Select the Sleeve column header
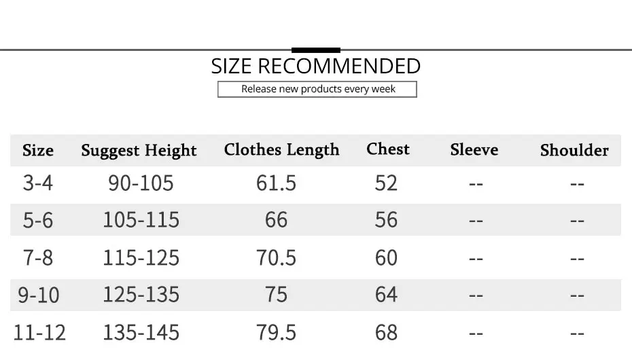632x364 pixels. tap(474, 150)
